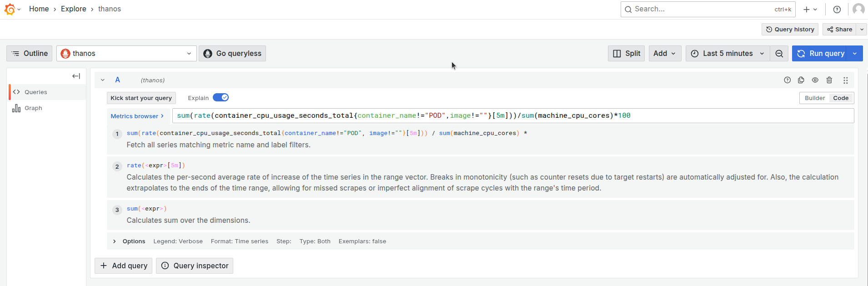Image resolution: width=868 pixels, height=286 pixels.
Task: Hide query A response with eye icon
Action: [x=815, y=80]
